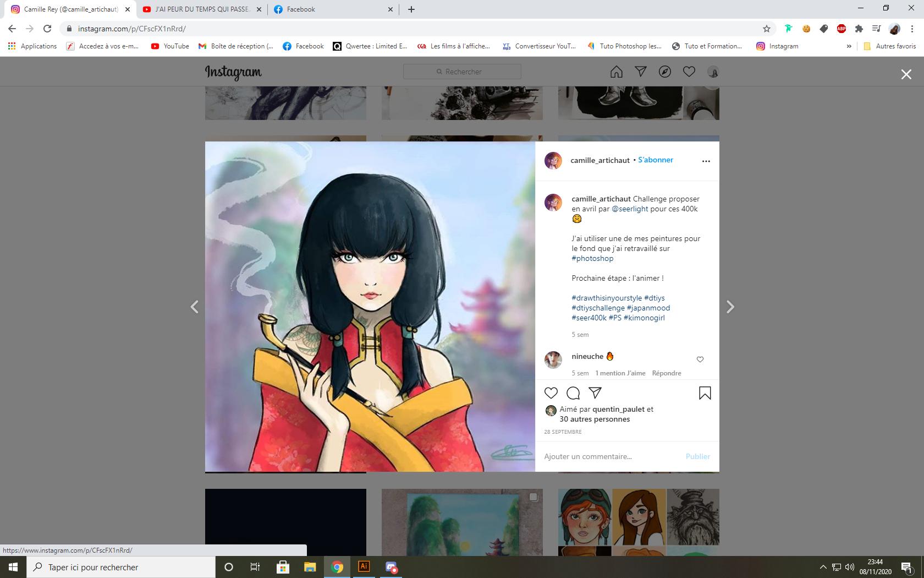Click Publier to post comment
This screenshot has width=924, height=578.
(x=697, y=456)
